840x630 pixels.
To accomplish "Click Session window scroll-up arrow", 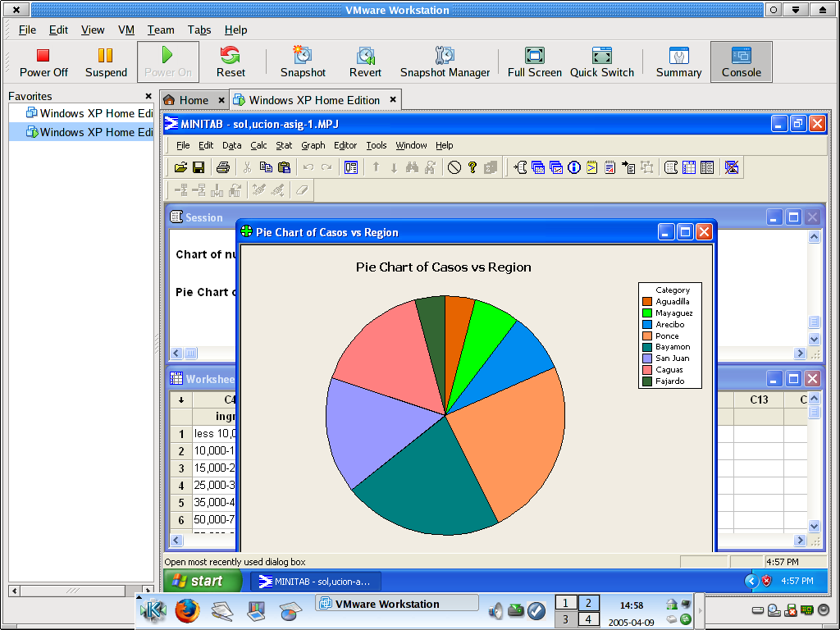I will point(814,237).
